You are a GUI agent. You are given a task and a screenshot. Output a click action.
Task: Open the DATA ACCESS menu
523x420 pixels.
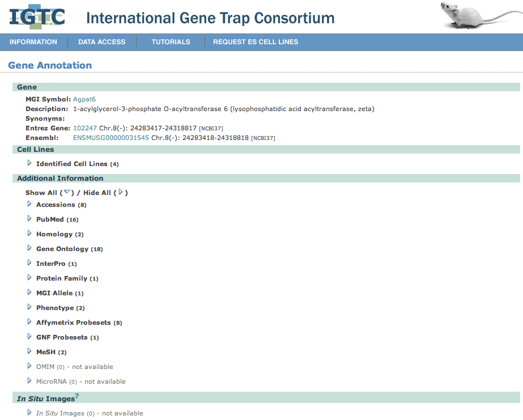tap(102, 42)
